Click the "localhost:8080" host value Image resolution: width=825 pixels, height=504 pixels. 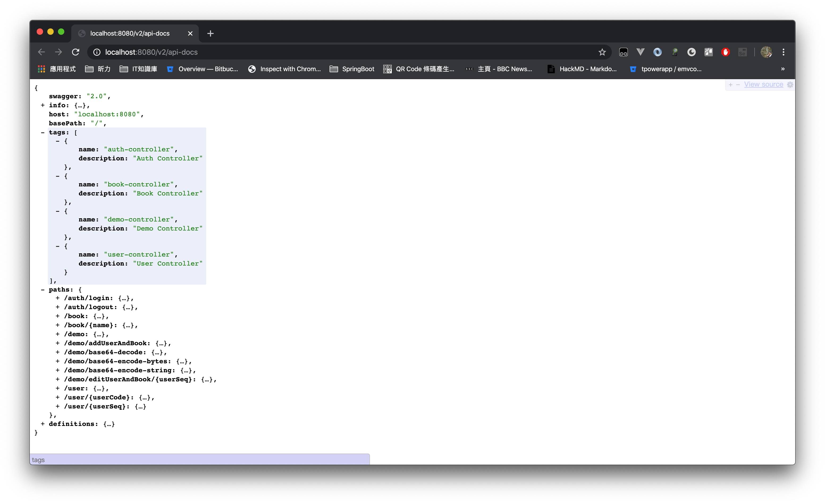point(107,114)
